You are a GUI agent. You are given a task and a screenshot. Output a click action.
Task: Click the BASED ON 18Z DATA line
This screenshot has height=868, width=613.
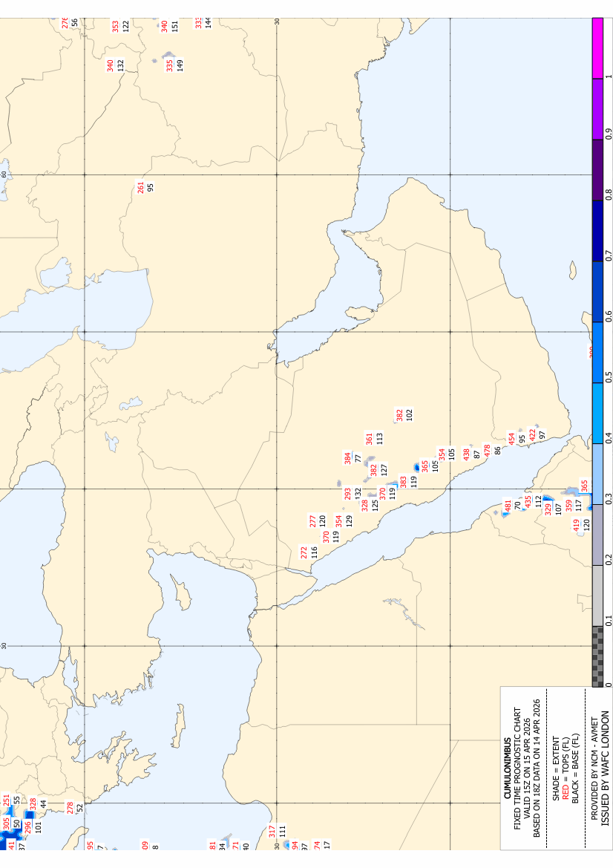[537, 769]
